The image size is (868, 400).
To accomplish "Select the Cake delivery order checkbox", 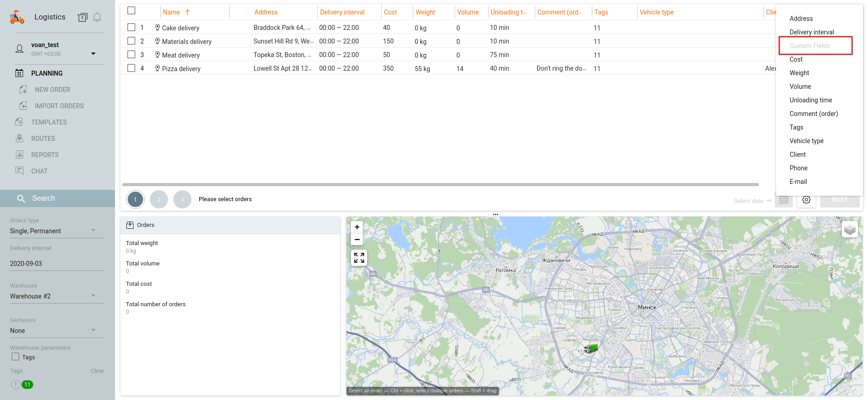I will pyautogui.click(x=131, y=27).
